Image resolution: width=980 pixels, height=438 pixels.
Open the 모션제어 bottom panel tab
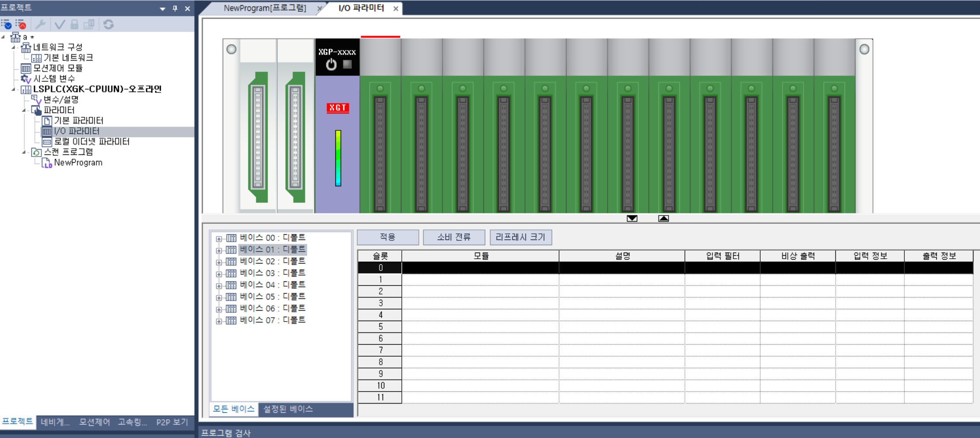coord(94,422)
